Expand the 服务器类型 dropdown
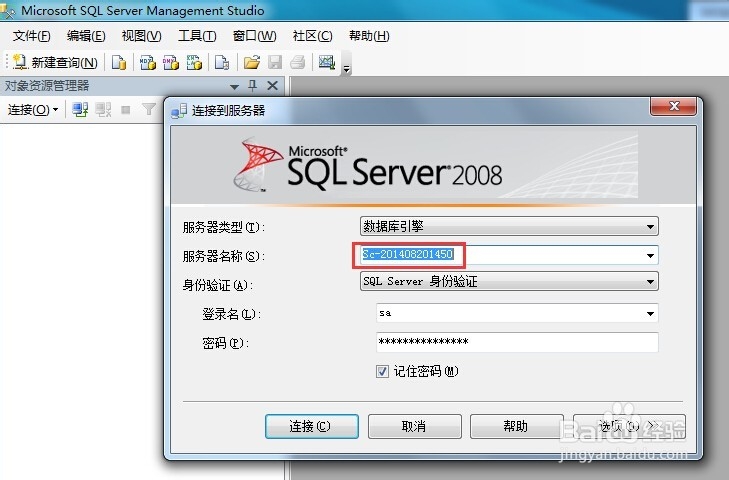Viewport: 729px width, 480px height. (x=650, y=227)
